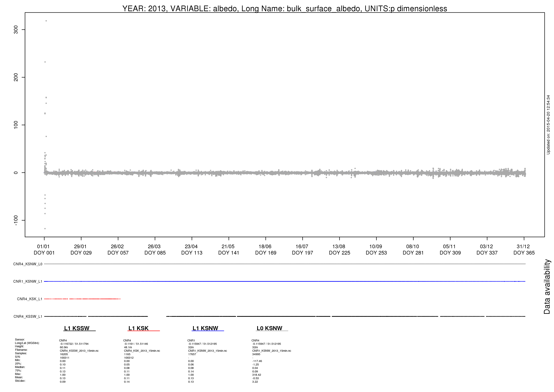
Task: Click the highest outlier point above 300
Action: (46, 21)
